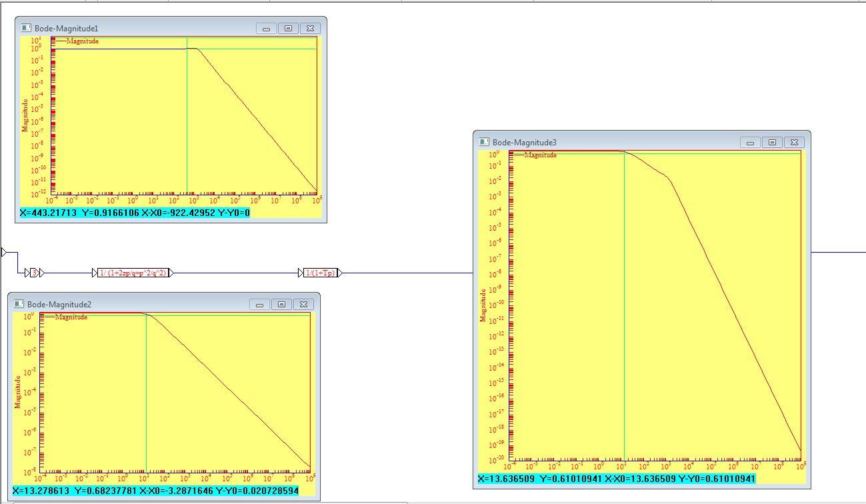Viewport: 866px width, 504px height.
Task: Click the Bode-Magnitude2 window system icon
Action: pos(19,304)
